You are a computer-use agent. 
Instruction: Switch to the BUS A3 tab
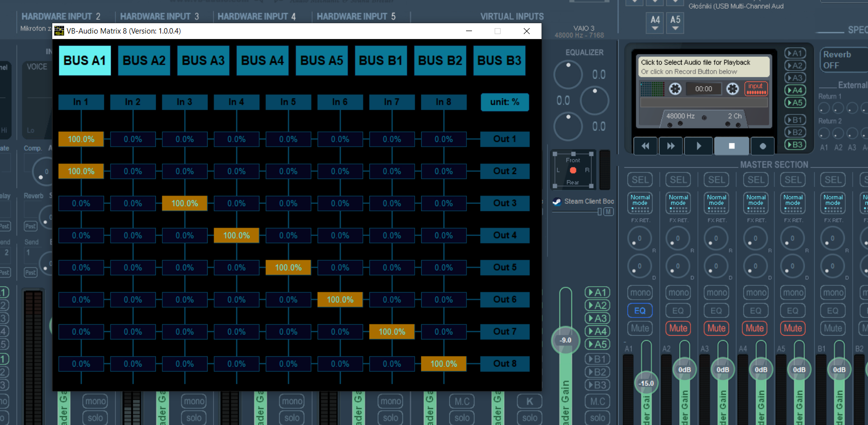point(203,61)
